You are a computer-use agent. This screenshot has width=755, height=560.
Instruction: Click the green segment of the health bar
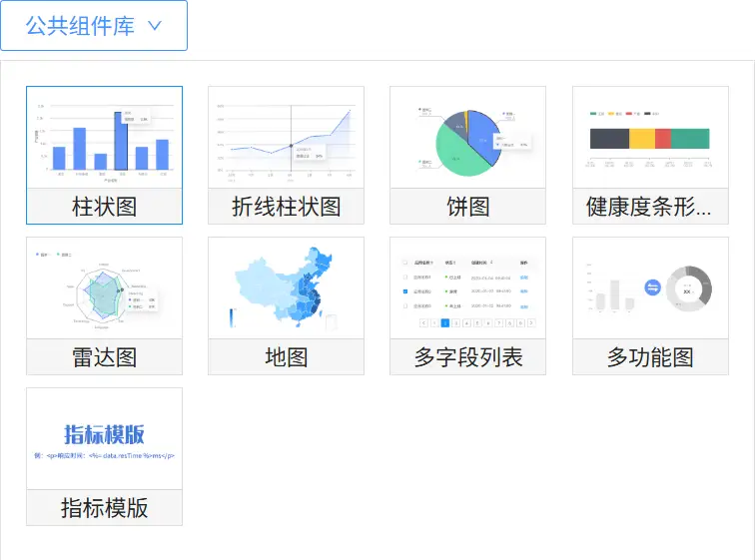(x=689, y=139)
